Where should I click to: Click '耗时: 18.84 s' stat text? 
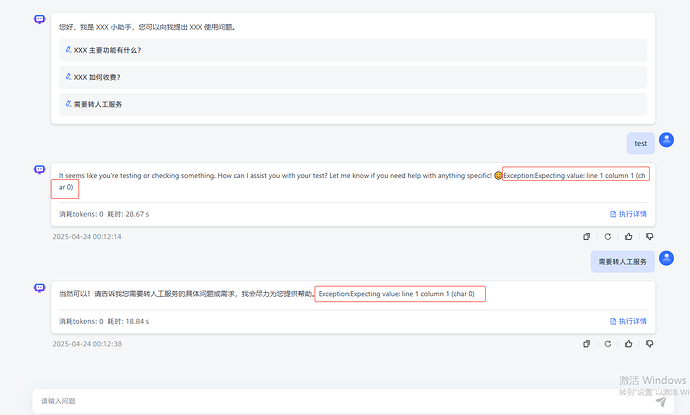click(x=128, y=322)
